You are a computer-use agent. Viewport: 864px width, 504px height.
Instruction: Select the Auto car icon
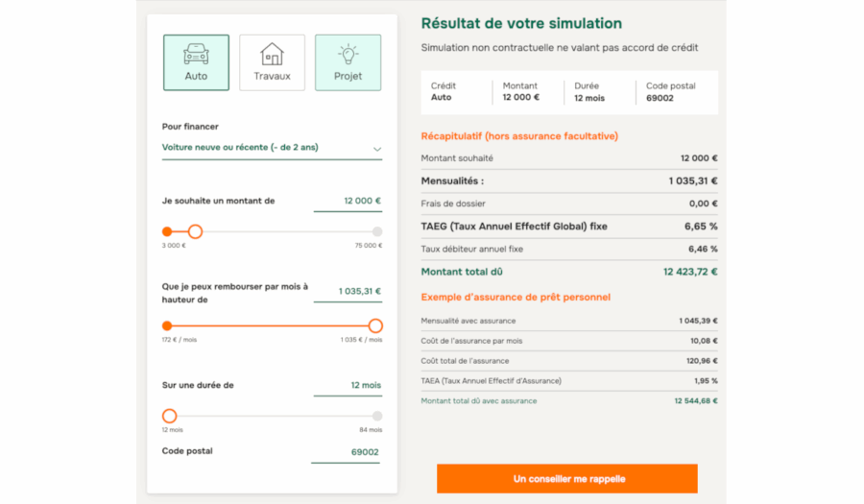click(196, 53)
